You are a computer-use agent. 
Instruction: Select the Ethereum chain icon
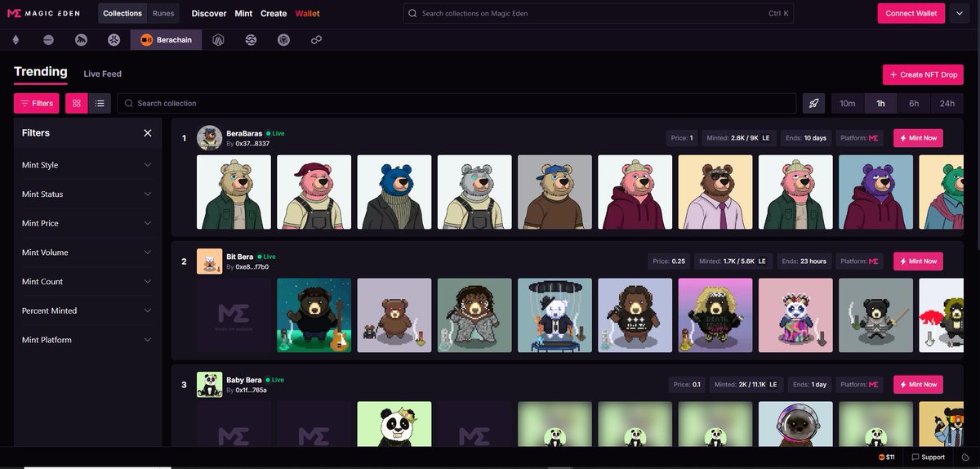coord(16,39)
